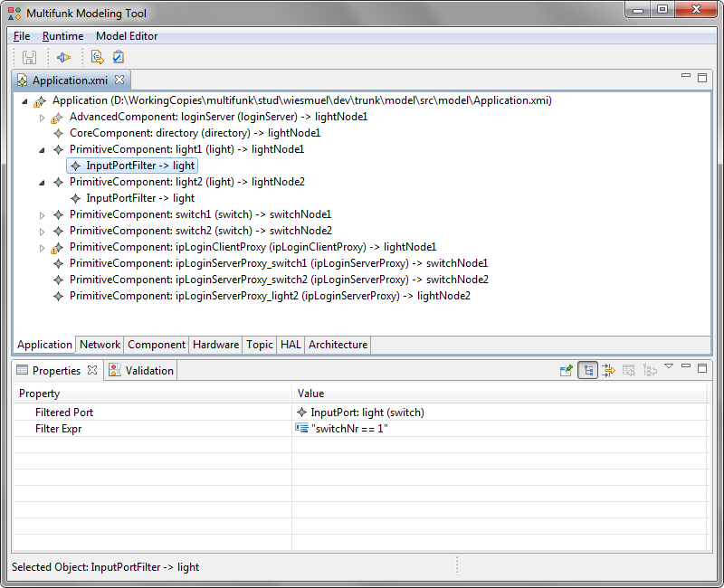Select ipLoginServerProxy_switch1 row
The height and width of the screenshot is (588, 724).
pos(279,263)
